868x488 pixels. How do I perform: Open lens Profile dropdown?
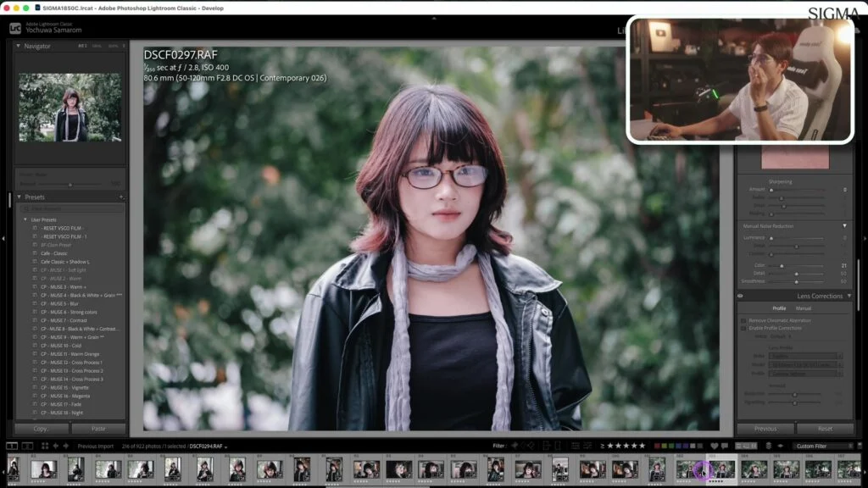click(805, 374)
